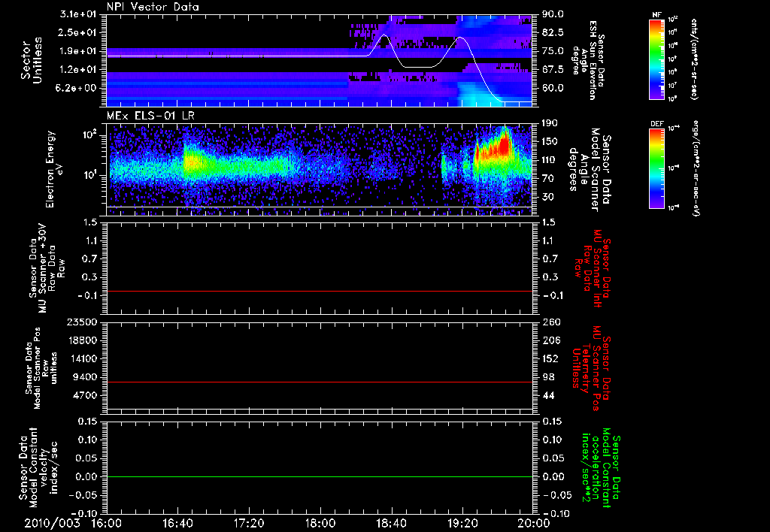
Task: Click the '75.0' sun elevation tick label
Action: (553, 51)
